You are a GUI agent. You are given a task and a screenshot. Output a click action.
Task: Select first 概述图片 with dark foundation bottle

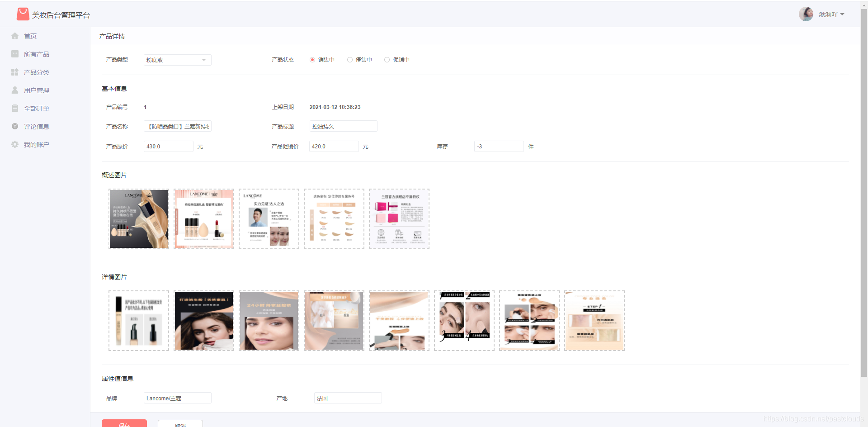pos(139,219)
